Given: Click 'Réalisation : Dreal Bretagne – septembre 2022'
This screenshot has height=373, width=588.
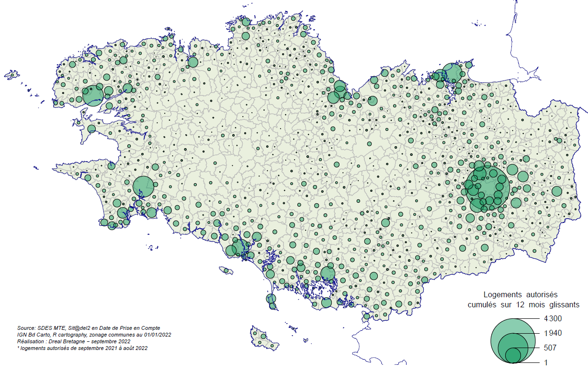Looking at the screenshot, I should point(73,341).
